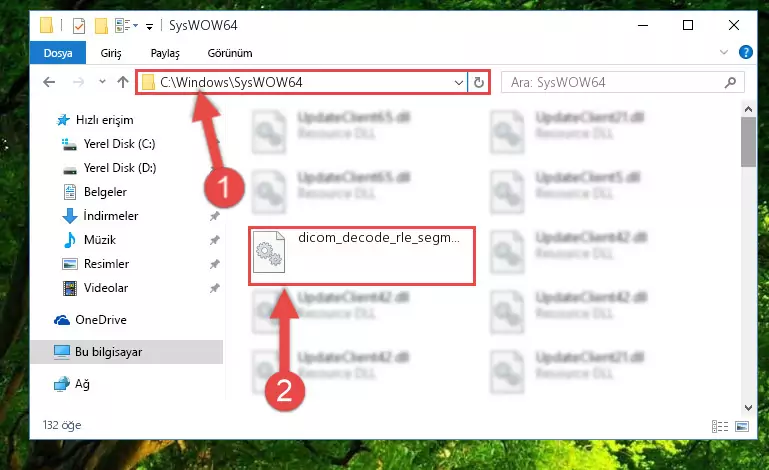This screenshot has height=470, width=769.
Task: Open the Görünüm ribbon tab
Action: pos(230,53)
